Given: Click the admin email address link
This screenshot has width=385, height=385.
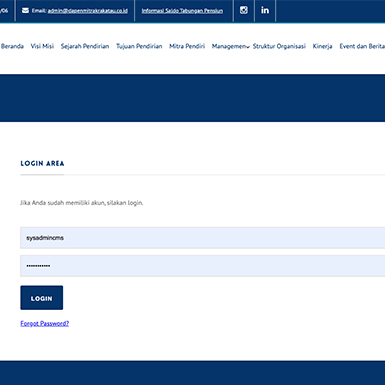Looking at the screenshot, I should coord(88,11).
